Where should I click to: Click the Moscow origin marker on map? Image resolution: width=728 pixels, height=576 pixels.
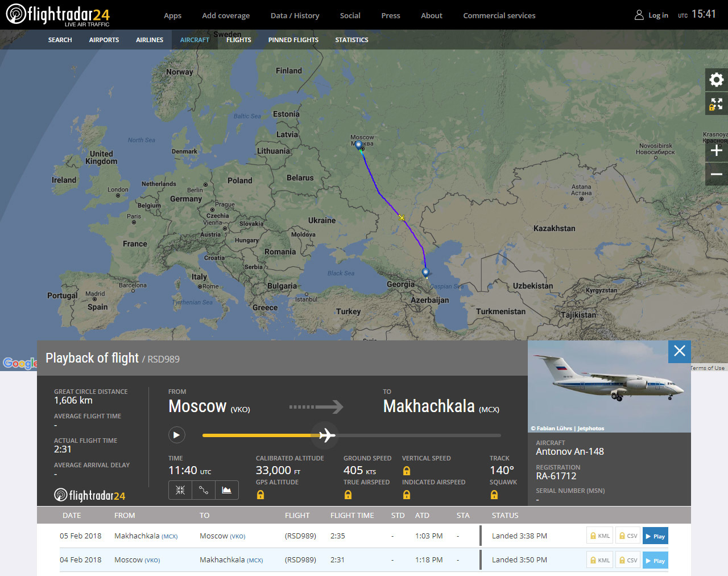359,145
